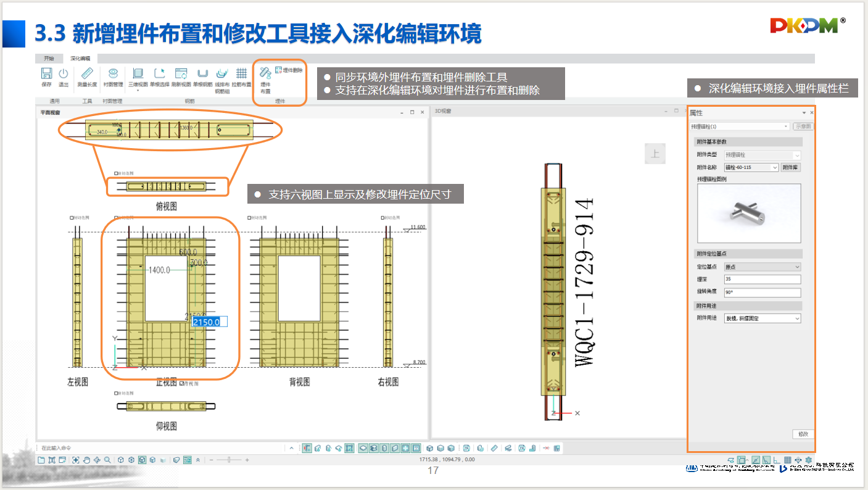This screenshot has width=868, height=490.
Task: Open the 附件名称 dropdown
Action: pyautogui.click(x=775, y=167)
